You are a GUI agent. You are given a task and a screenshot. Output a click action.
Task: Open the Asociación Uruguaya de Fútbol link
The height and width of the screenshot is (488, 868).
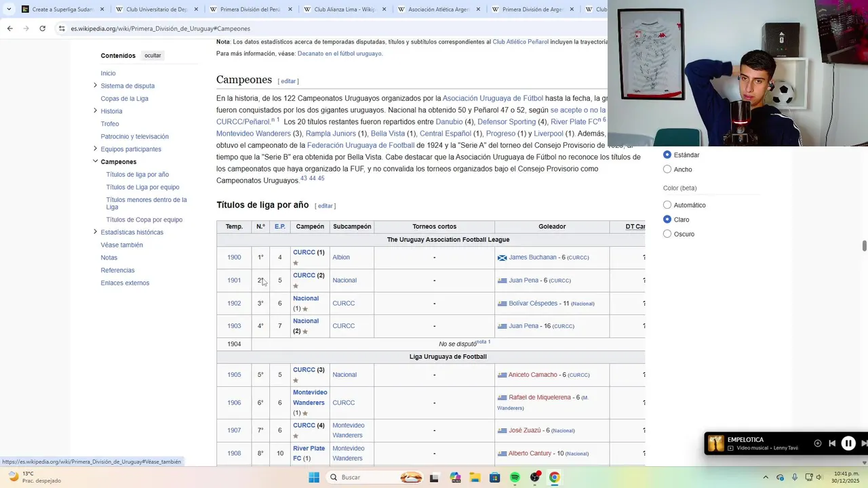[493, 98]
